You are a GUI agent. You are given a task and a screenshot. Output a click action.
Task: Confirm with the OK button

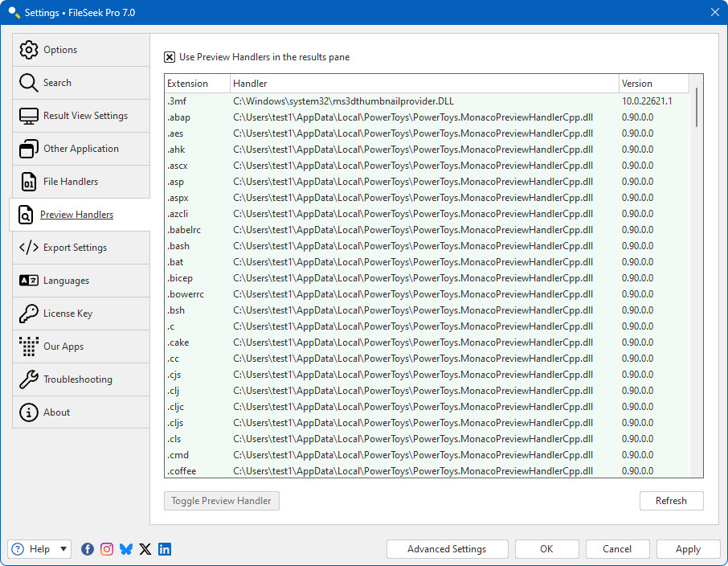[x=547, y=549]
